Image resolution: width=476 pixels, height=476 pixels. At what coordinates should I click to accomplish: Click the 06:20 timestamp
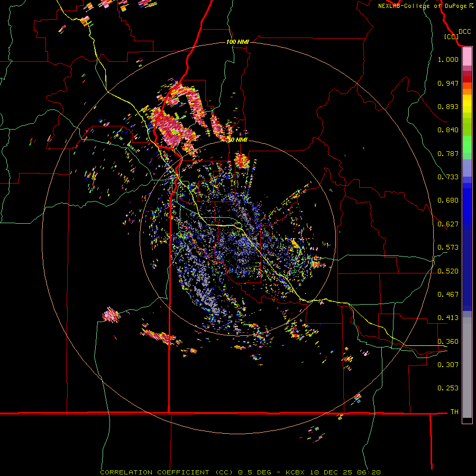[x=369, y=472]
